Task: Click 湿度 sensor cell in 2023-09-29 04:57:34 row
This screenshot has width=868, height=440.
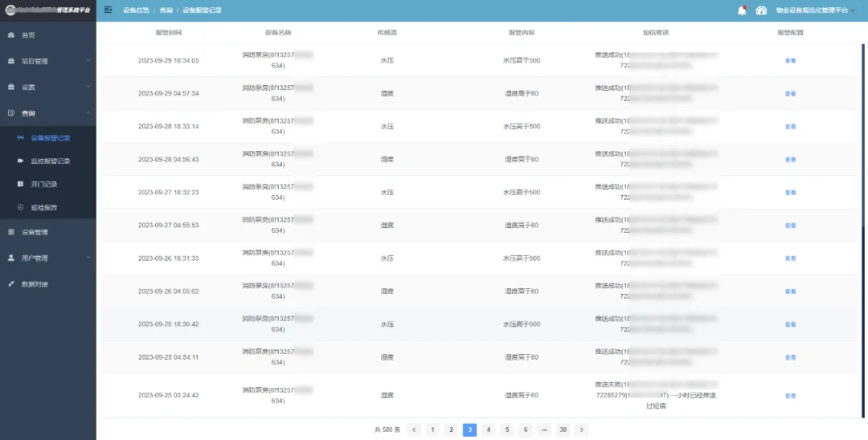Action: (387, 93)
